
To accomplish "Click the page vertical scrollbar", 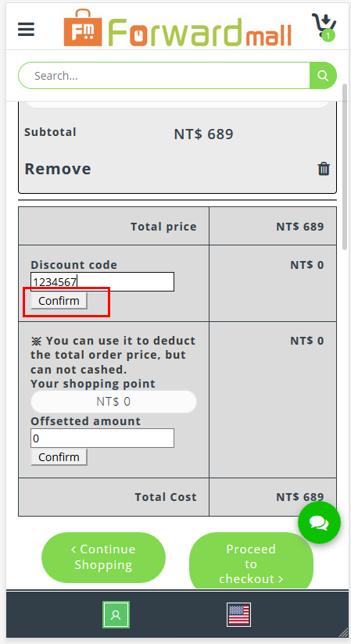I will point(345,166).
